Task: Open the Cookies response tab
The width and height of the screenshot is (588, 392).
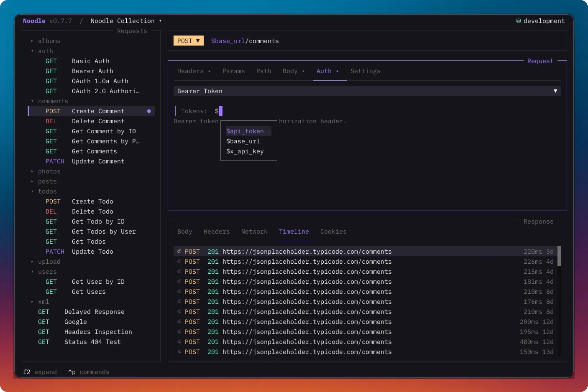Action: pos(333,232)
